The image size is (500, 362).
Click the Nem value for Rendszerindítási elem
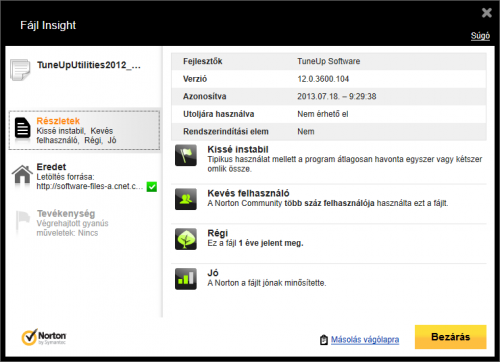point(306,132)
